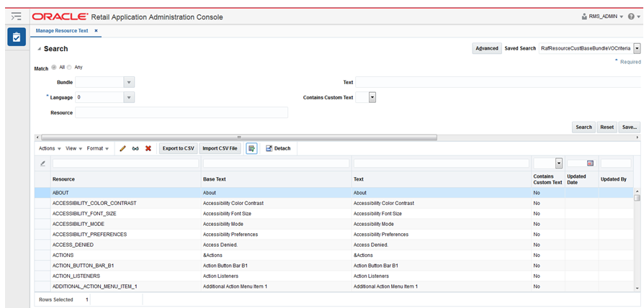Click the RMS_ADMIN user icon
Viewport: 644px width, 308px height.
click(584, 17)
